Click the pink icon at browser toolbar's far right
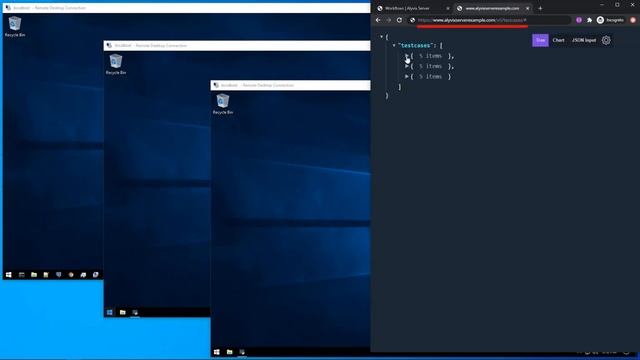 click(x=633, y=20)
